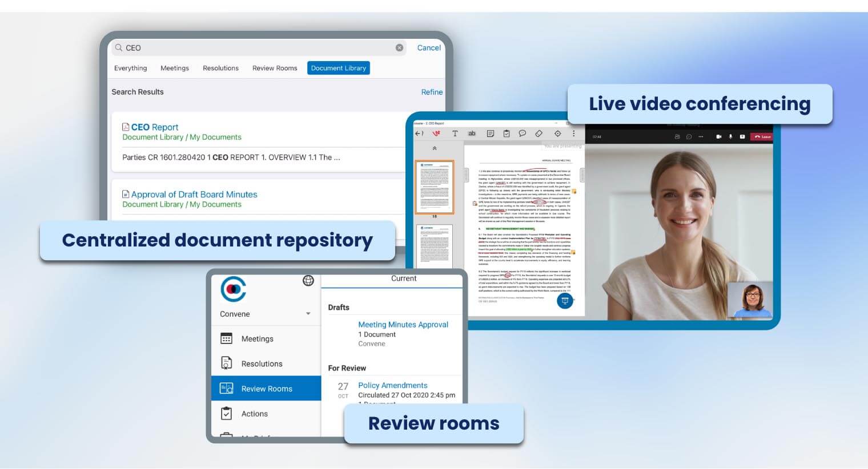
Task: Open the three-dot overflow menu in the document toolbar
Action: coord(573,134)
